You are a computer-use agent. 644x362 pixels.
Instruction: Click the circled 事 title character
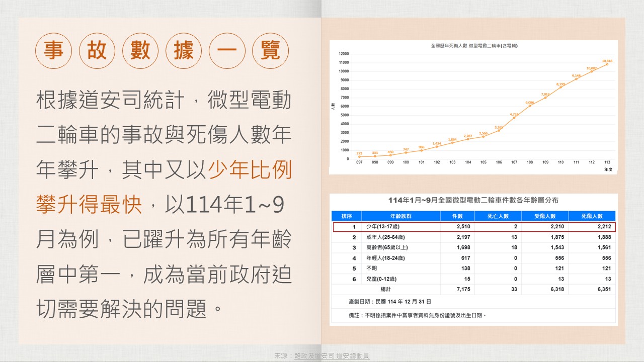click(54, 51)
